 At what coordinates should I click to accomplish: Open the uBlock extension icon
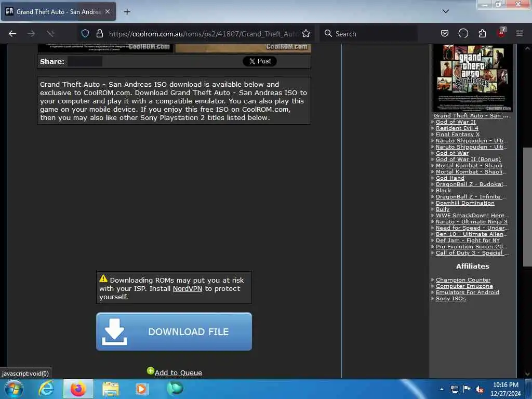point(501,33)
